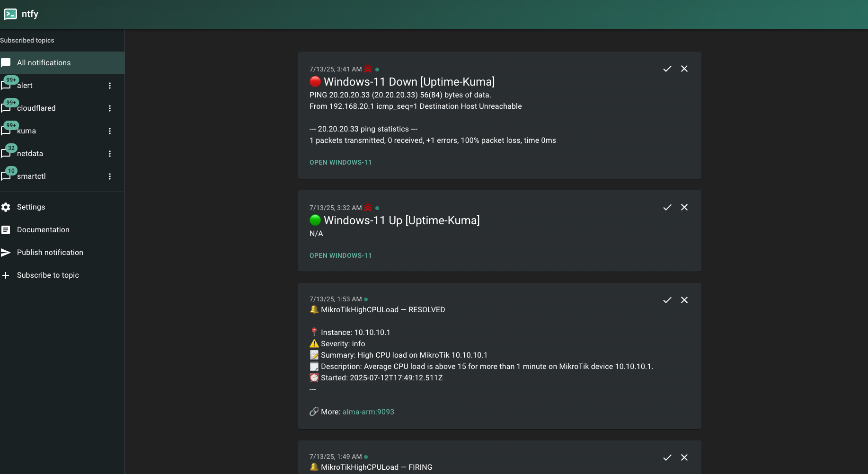This screenshot has height=474, width=868.
Task: Open the netdata topic's chat bubble icon
Action: point(6,154)
